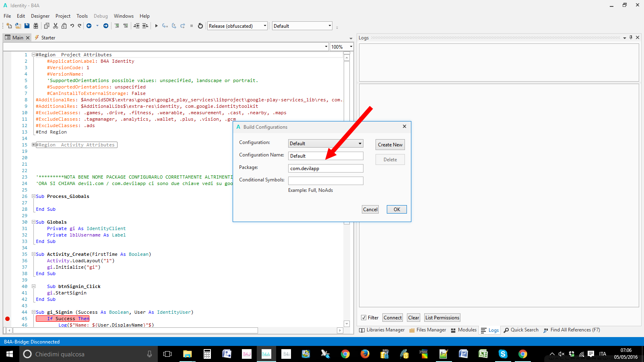Toggle the breakpoint on line 45
644x362 pixels.
[x=7, y=319]
